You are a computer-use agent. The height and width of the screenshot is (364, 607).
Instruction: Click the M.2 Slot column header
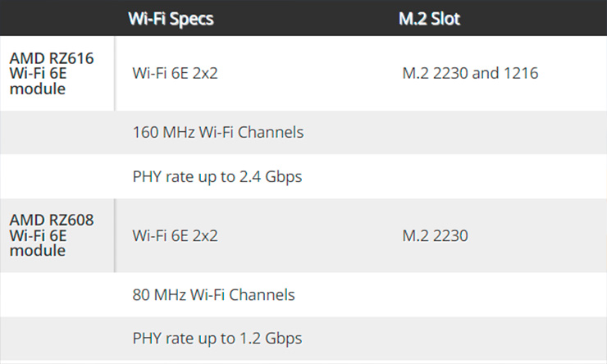pos(429,19)
